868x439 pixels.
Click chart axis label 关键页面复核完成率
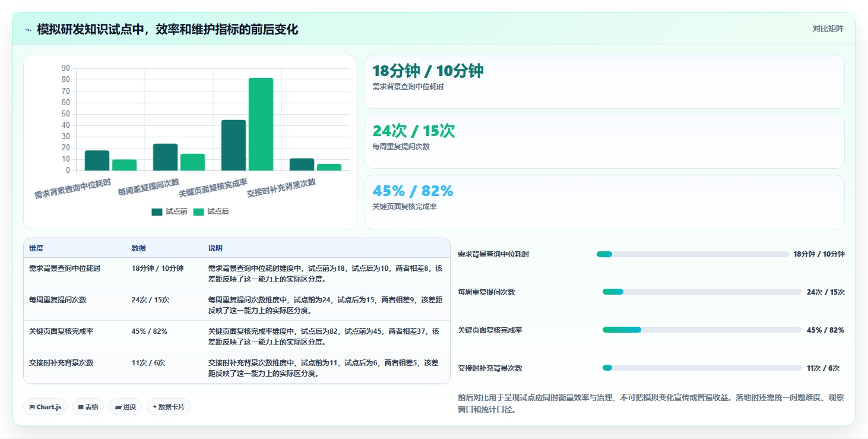(x=214, y=188)
